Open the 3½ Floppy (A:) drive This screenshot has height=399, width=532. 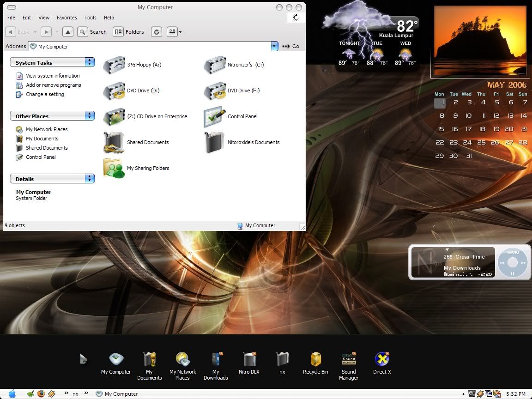coord(114,65)
